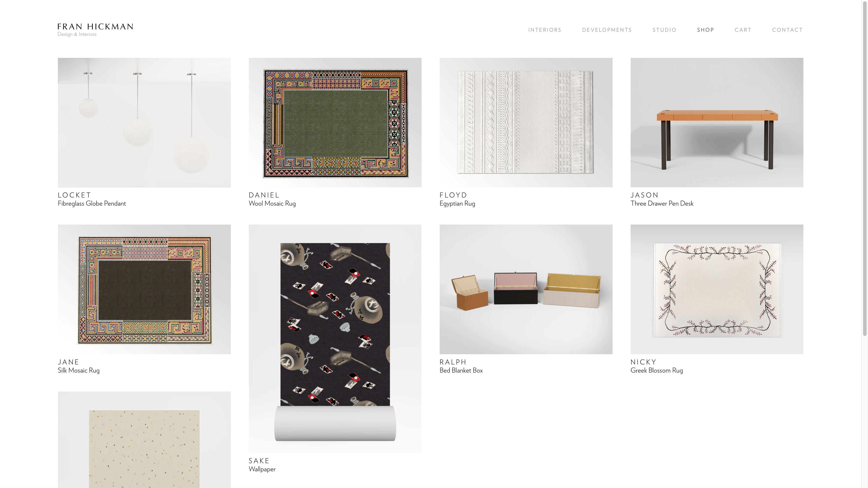
Task: Open the 'Three Drawer Pen Desk' title link
Action: pos(662,203)
